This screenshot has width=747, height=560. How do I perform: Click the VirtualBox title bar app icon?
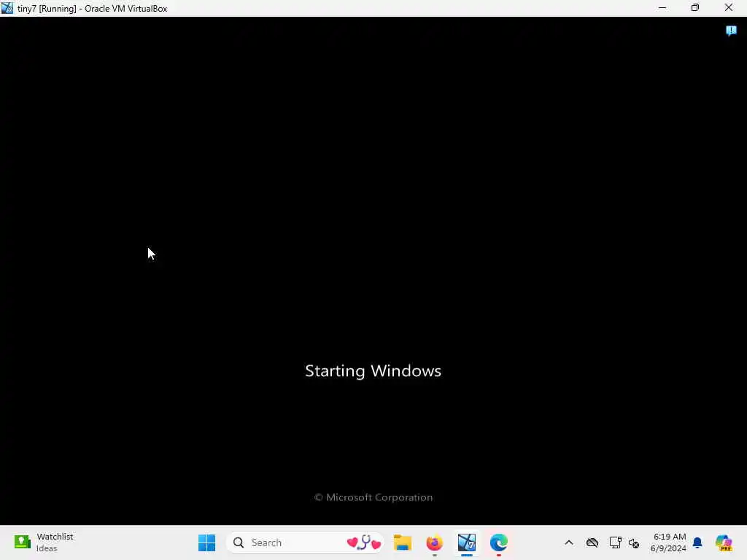7,8
